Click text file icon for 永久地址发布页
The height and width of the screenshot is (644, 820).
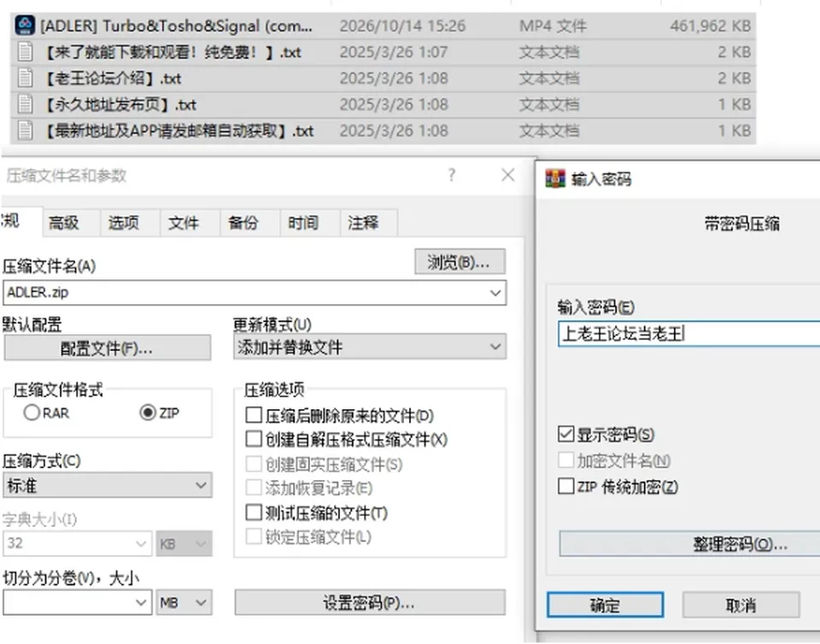click(25, 104)
